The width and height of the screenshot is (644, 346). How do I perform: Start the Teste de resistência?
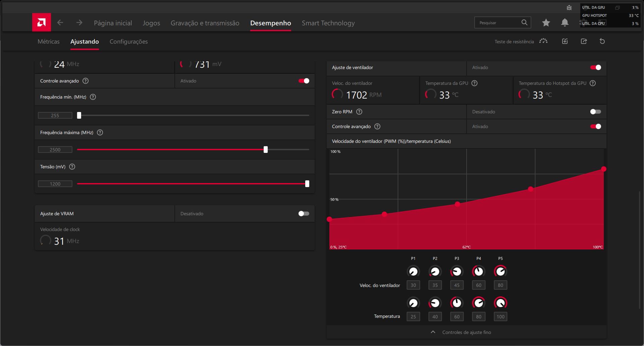pos(521,42)
